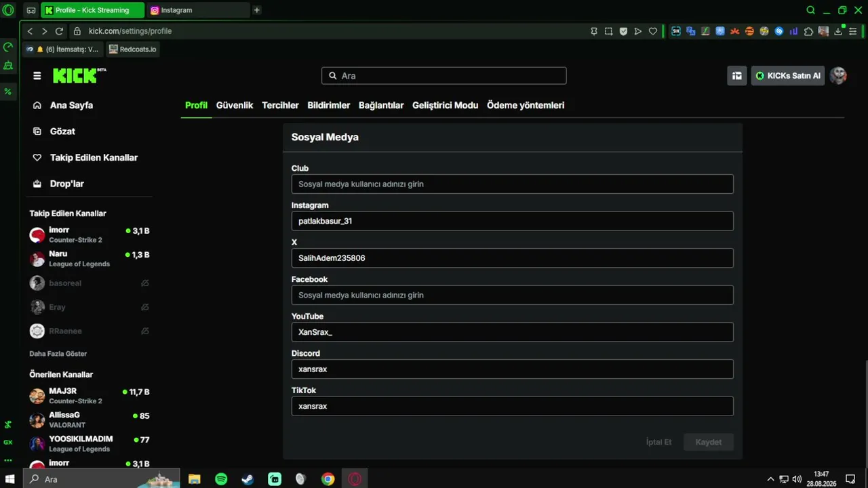
Task: Open GX Control in the sidebar
Action: click(x=8, y=47)
